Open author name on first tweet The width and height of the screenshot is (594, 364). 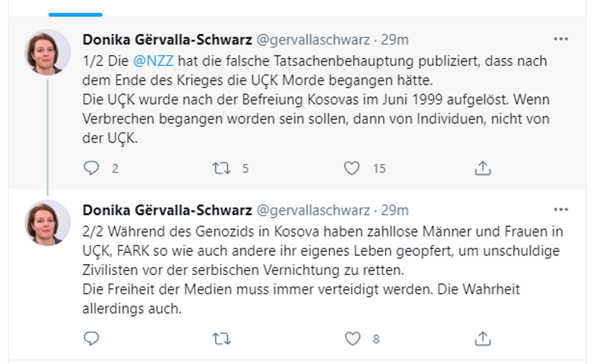click(167, 40)
